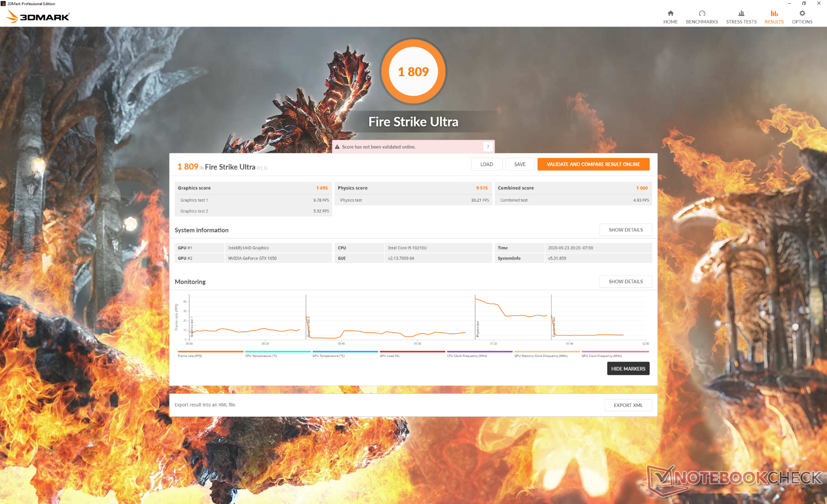This screenshot has width=827, height=504.
Task: Switch to HOME tab label
Action: (x=670, y=22)
